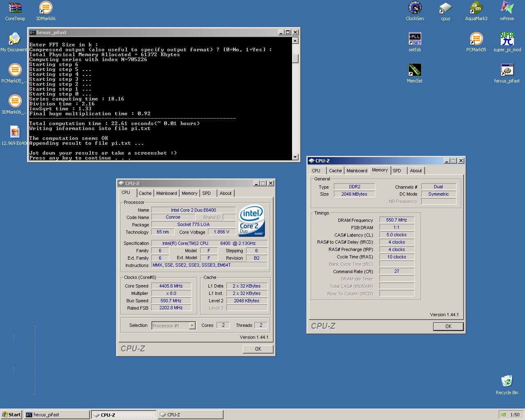This screenshot has width=525, height=420.
Task: Click the Rated FSB 2202.8 MHz value
Action: point(171,308)
